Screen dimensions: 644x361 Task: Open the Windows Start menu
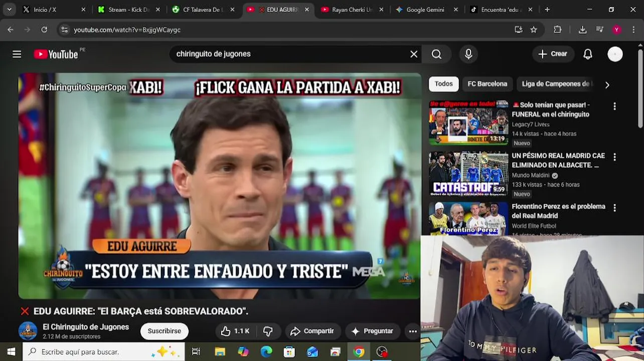[11, 352]
